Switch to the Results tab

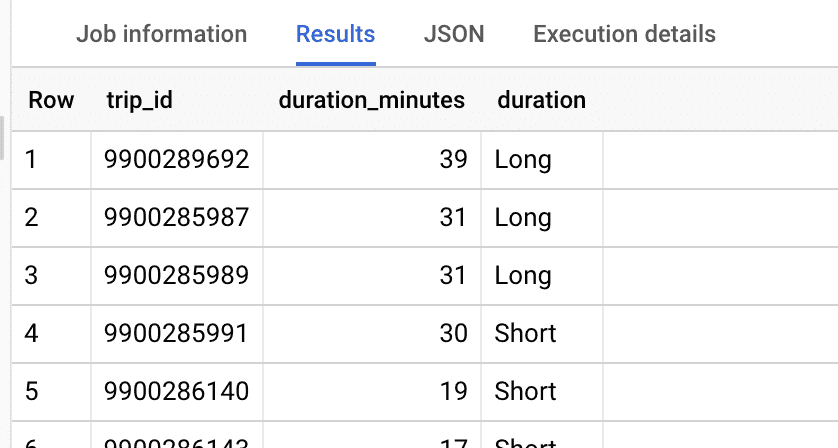[x=335, y=34]
